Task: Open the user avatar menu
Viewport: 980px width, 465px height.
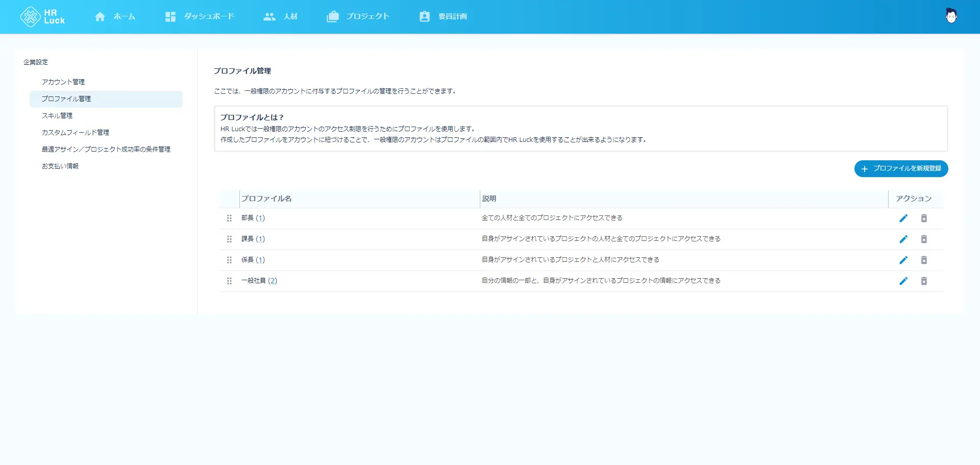Action: tap(951, 16)
